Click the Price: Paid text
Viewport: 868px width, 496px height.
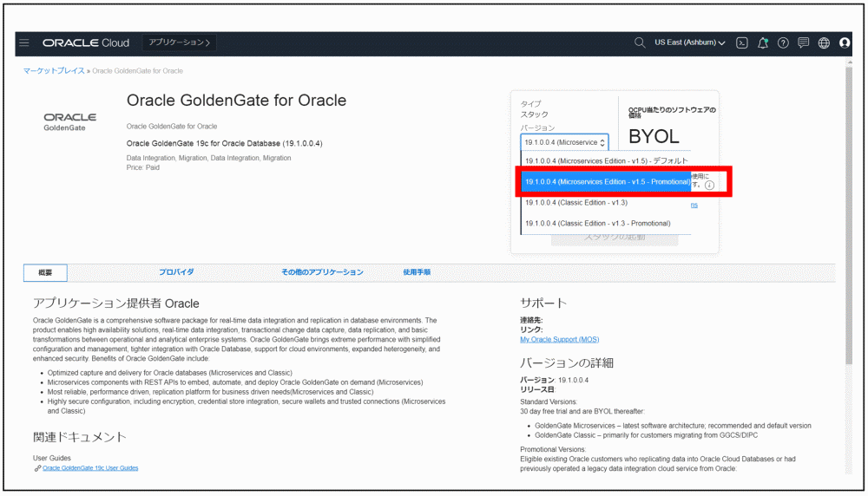(143, 167)
